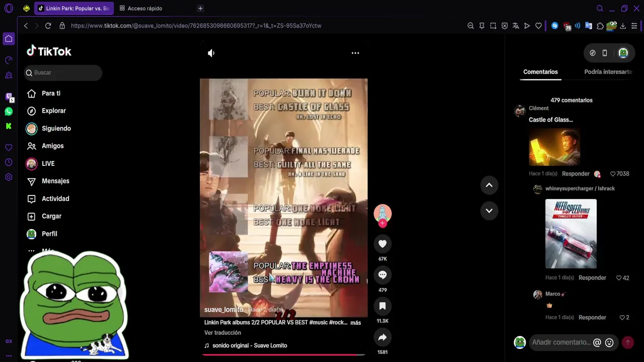
Task: Open the Easy setup sliders icon
Action: click(634, 26)
